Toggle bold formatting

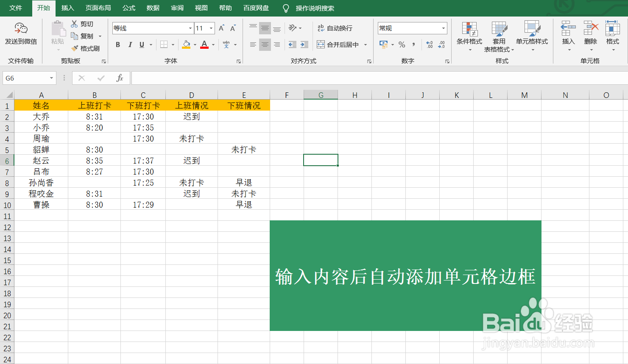click(x=118, y=44)
